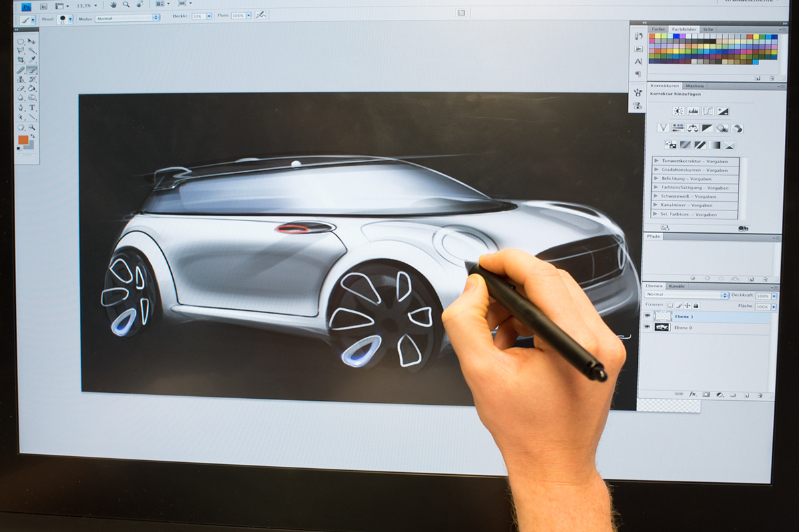This screenshot has height=532, width=799.
Task: Hide the Ebene 0 layer visibility eye
Action: (x=647, y=328)
